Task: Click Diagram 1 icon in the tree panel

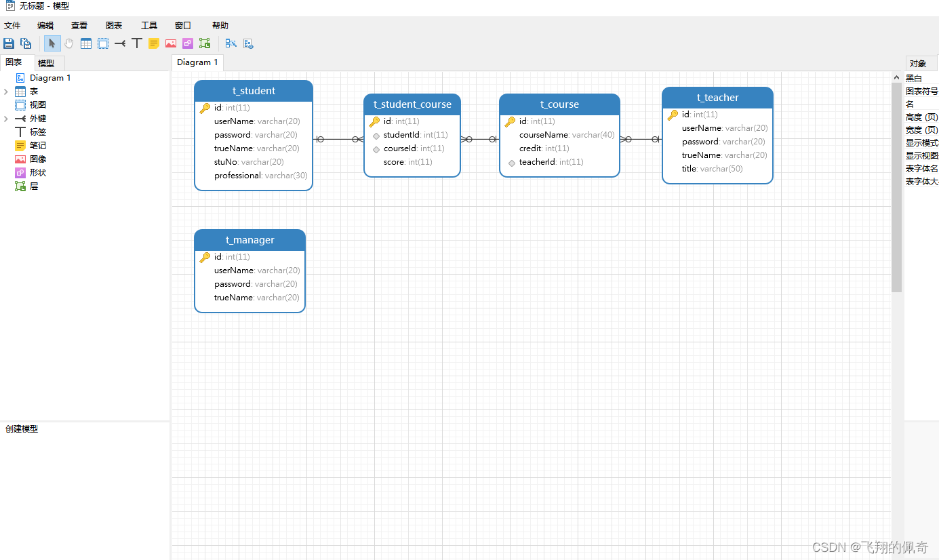Action: coord(20,78)
